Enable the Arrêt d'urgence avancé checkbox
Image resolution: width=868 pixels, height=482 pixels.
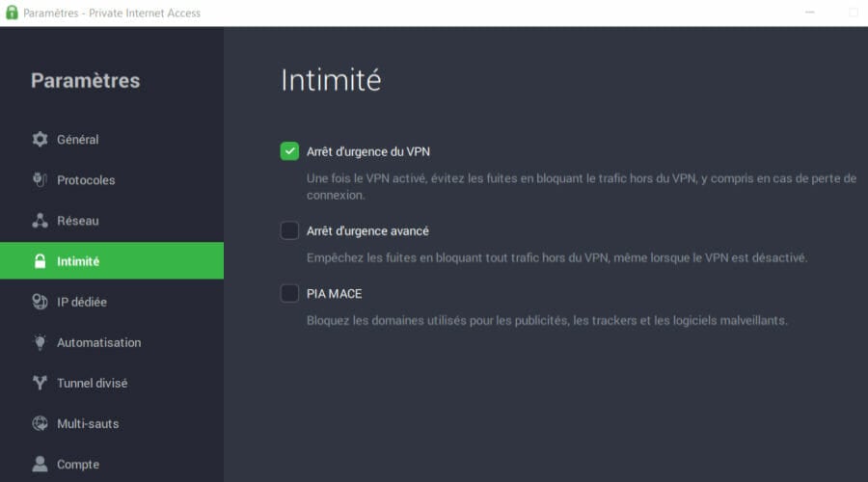pyautogui.click(x=289, y=230)
